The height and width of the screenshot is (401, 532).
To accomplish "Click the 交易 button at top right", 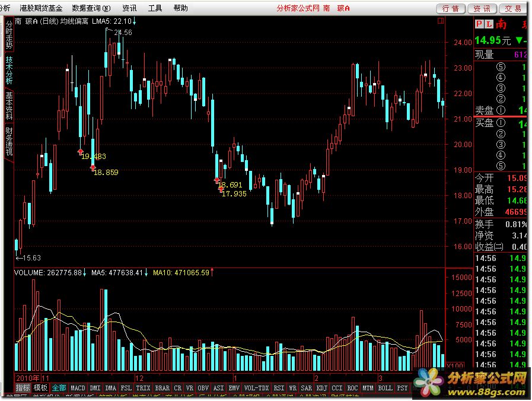I will pos(513,8).
